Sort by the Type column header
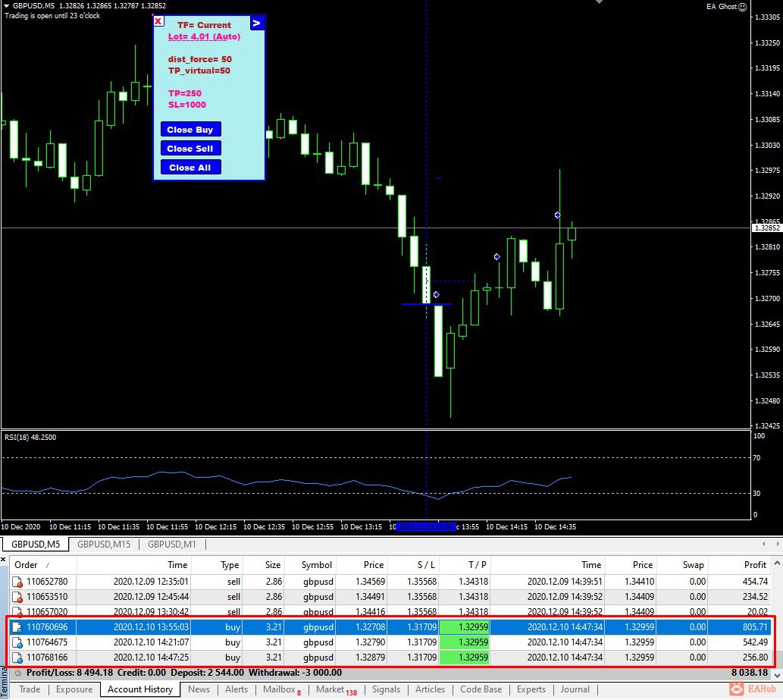 (217, 564)
